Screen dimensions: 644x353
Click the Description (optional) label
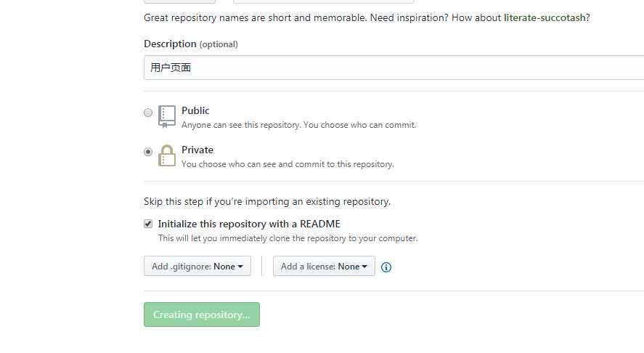coord(190,44)
